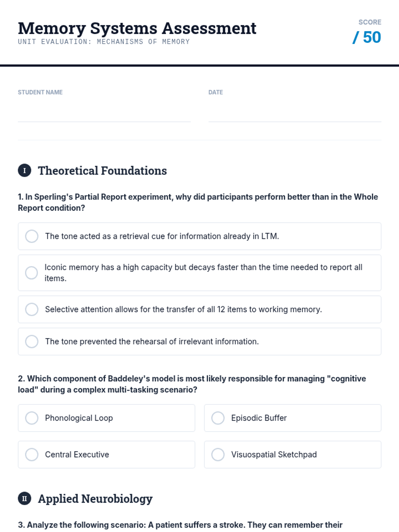
Task: Choose the 'Iconic memory has a high capacity' answer
Action: 32,273
